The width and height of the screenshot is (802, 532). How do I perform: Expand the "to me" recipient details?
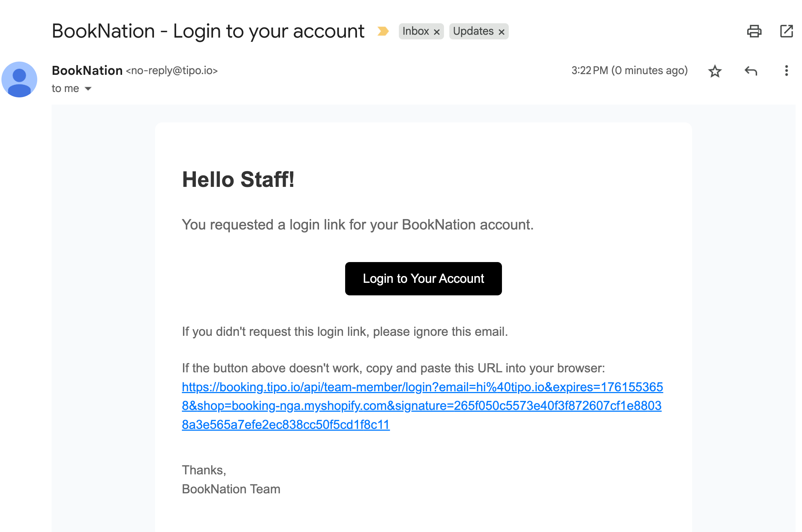click(88, 88)
